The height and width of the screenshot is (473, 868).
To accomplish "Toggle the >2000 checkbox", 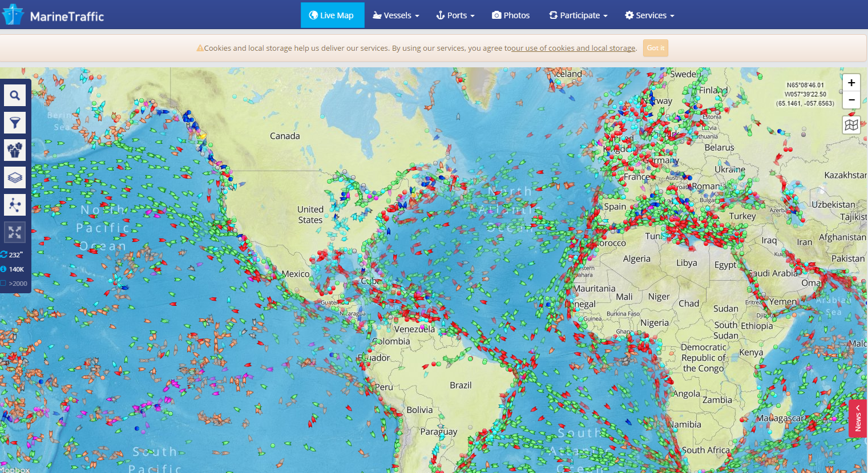I will tap(3, 283).
